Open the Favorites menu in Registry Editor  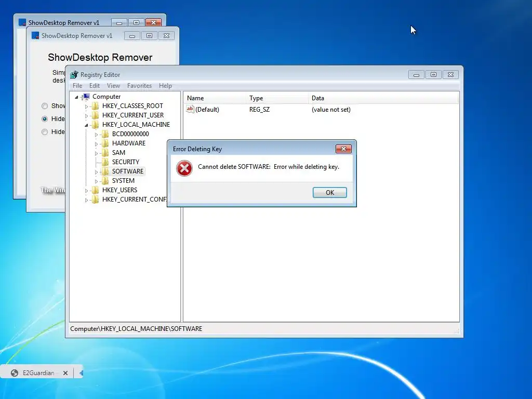139,86
